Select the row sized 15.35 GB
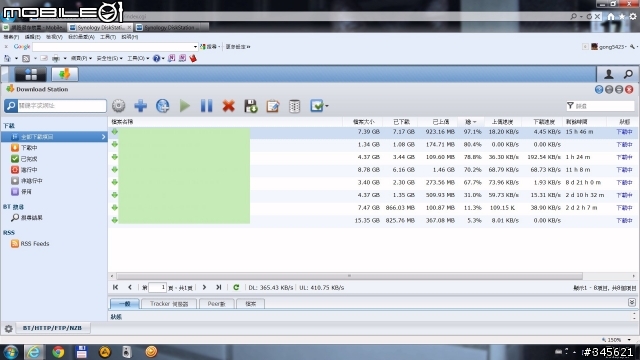The image size is (640, 360). pos(372,220)
